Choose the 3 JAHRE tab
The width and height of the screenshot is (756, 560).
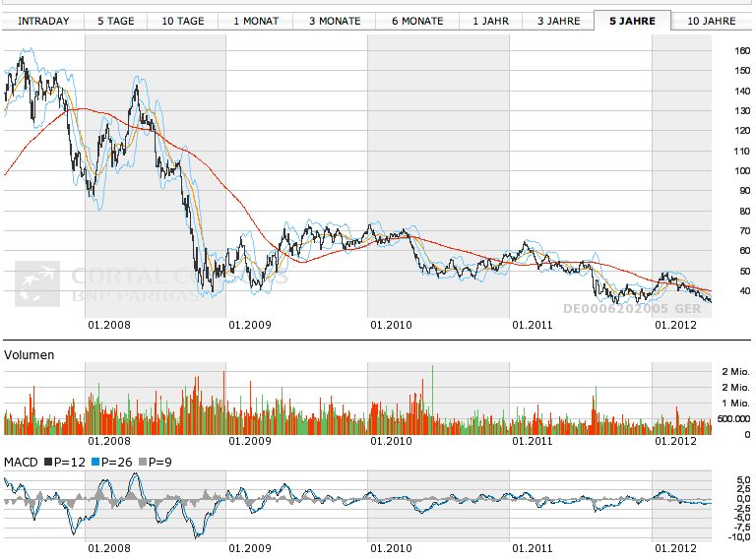[x=558, y=21]
